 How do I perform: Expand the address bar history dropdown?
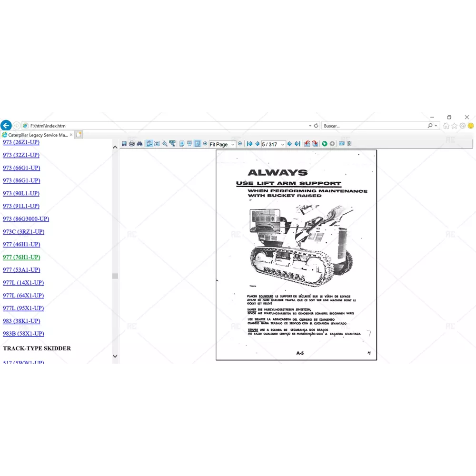tap(310, 126)
